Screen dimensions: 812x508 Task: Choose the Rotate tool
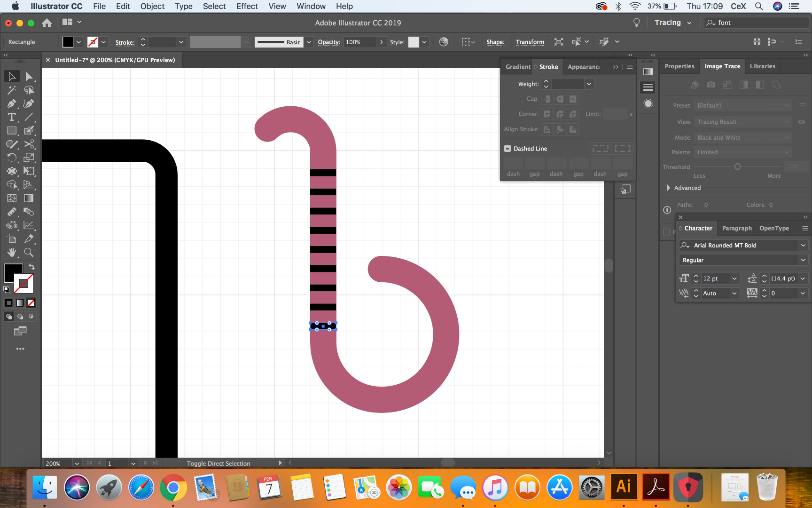pyautogui.click(x=12, y=158)
